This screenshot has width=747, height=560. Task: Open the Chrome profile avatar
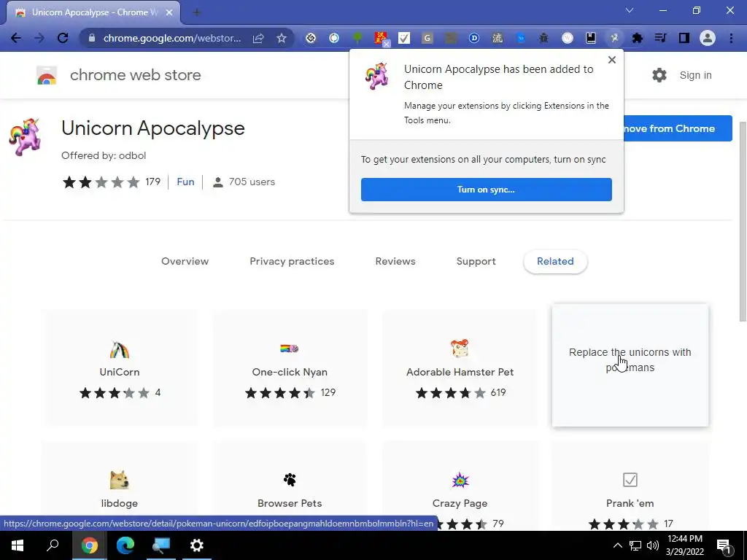coord(708,38)
